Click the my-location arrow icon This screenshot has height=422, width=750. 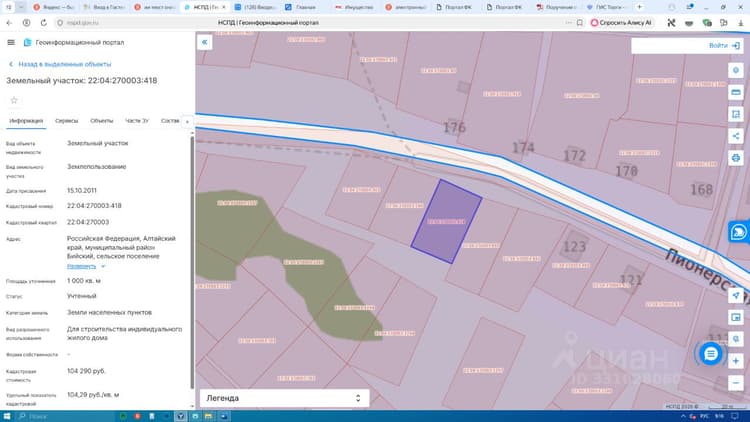coord(736,295)
